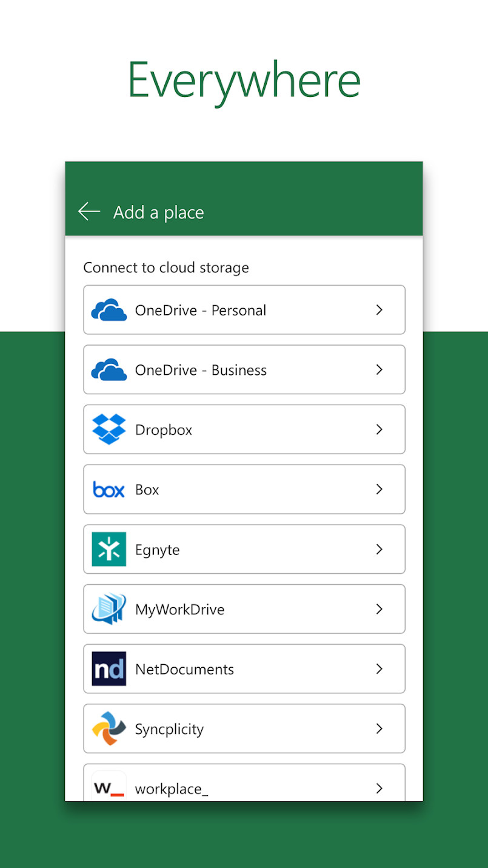The height and width of the screenshot is (868, 488).
Task: Open chevron on the Syncplicity row
Action: coord(379,728)
